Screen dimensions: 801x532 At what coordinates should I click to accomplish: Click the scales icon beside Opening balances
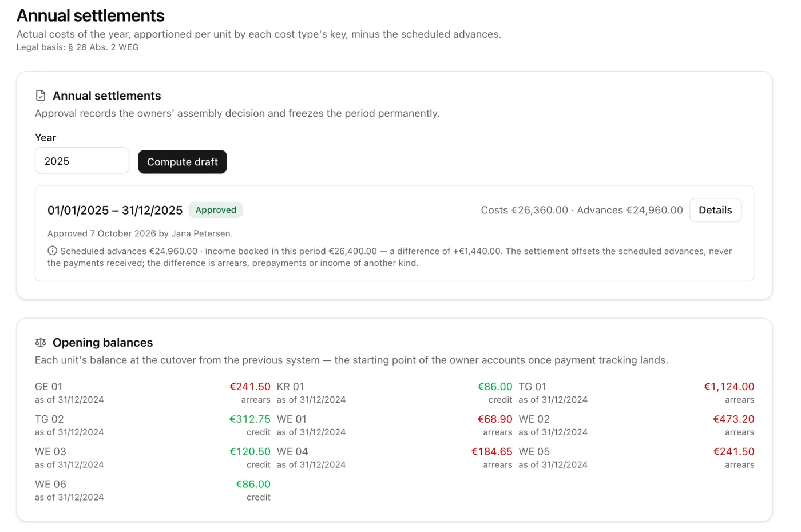click(x=41, y=343)
